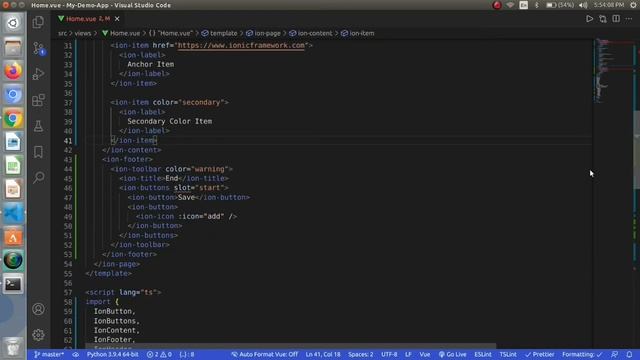The height and width of the screenshot is (360, 640).
Task: Click Ln 41, Col 18 position
Action: click(323, 354)
